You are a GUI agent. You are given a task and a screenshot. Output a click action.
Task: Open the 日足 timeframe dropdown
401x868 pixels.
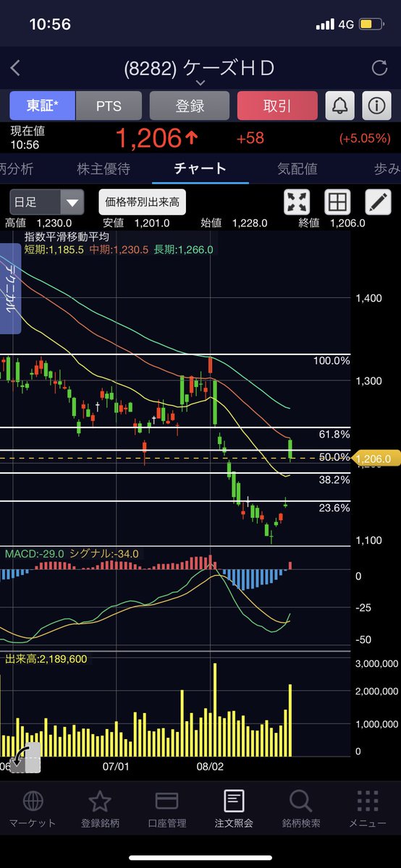pyautogui.click(x=46, y=203)
